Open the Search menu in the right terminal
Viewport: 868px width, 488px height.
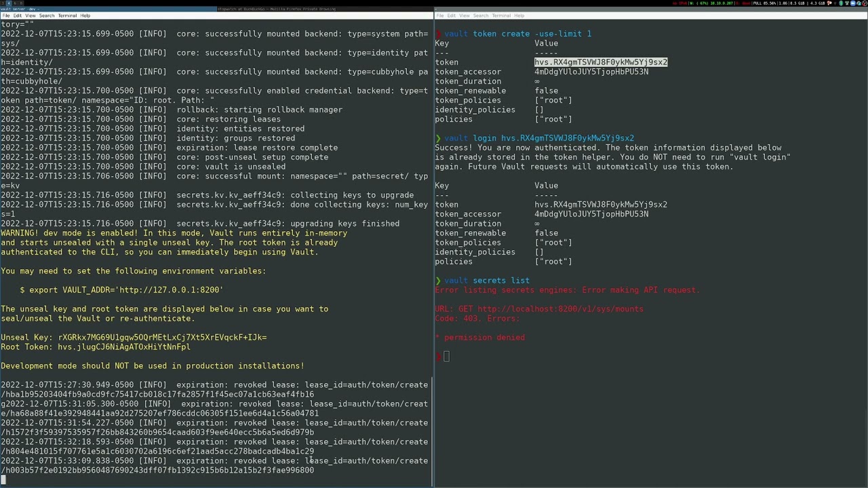[481, 16]
